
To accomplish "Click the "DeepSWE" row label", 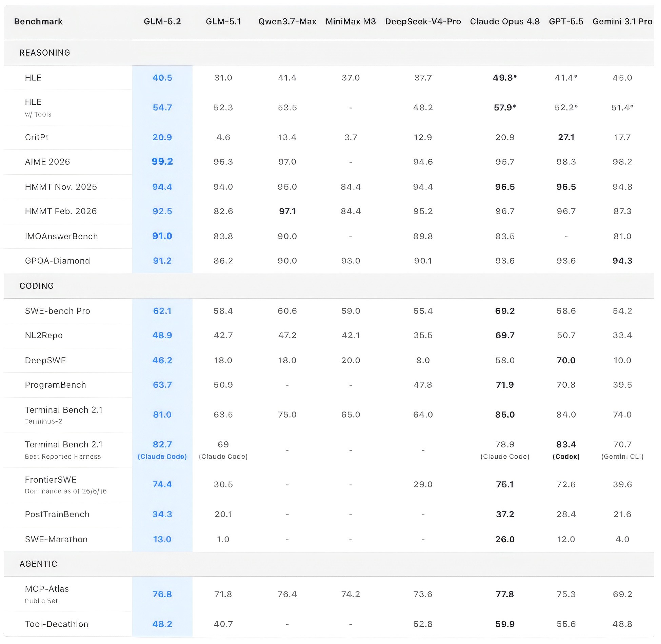I will (x=45, y=361).
